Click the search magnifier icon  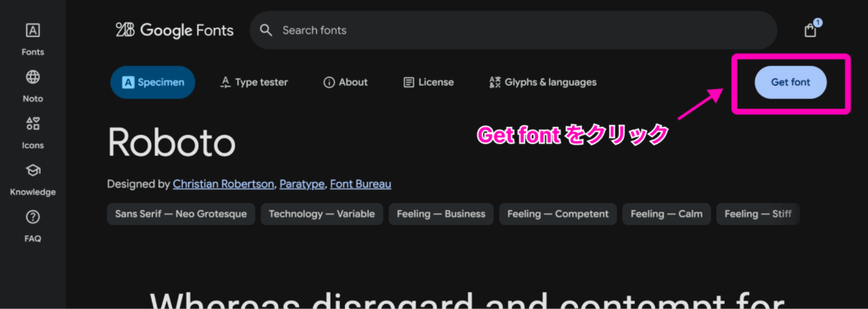point(266,30)
